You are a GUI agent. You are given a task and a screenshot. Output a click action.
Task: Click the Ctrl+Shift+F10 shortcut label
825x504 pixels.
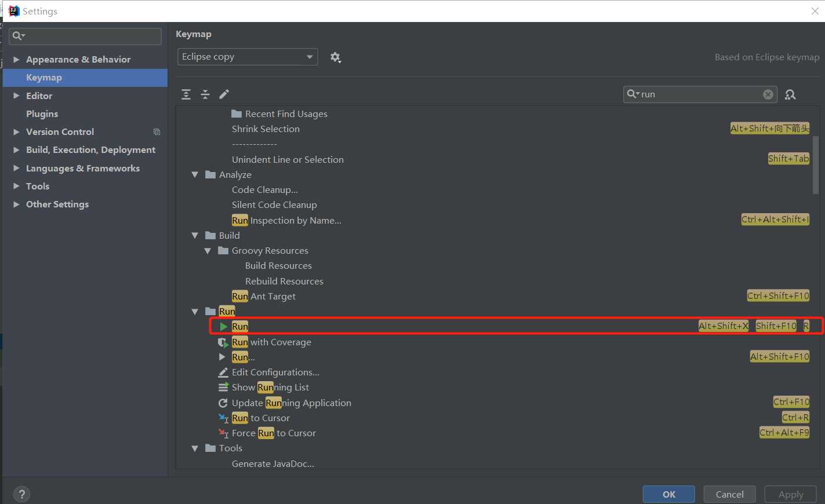(x=778, y=295)
